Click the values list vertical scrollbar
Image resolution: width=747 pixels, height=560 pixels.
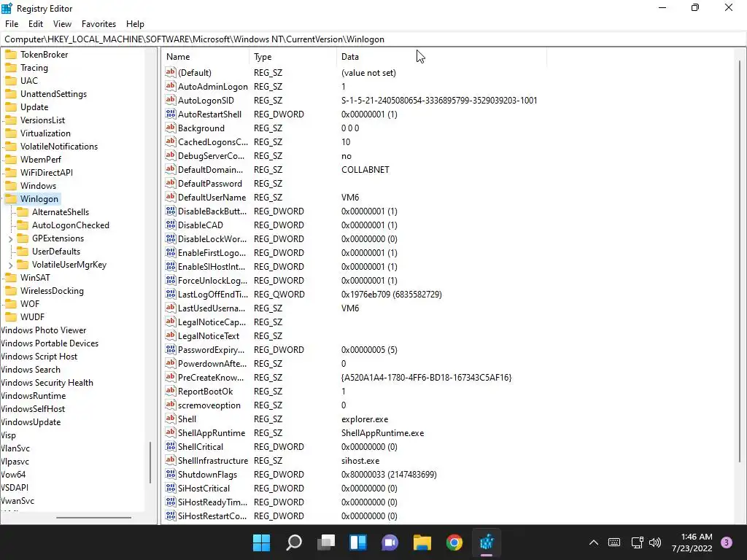pos(740,261)
